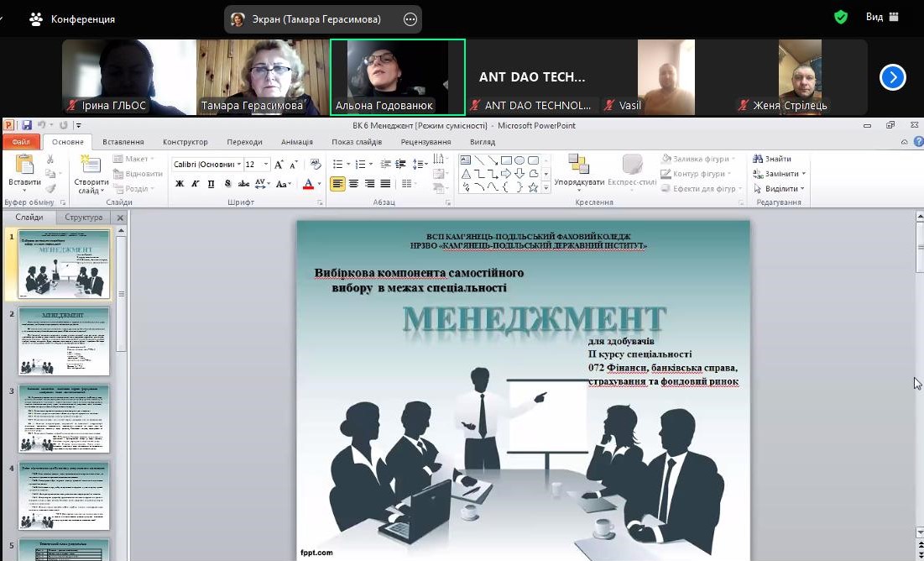Toggle underline (П) formatting
The image size is (924, 561).
(x=211, y=184)
